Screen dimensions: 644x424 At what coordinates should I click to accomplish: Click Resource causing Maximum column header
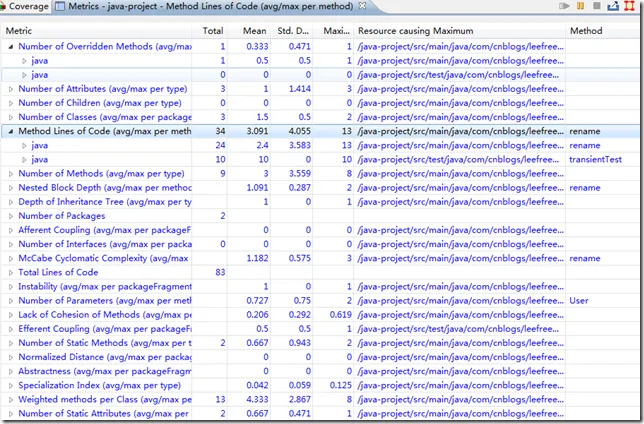(415, 31)
